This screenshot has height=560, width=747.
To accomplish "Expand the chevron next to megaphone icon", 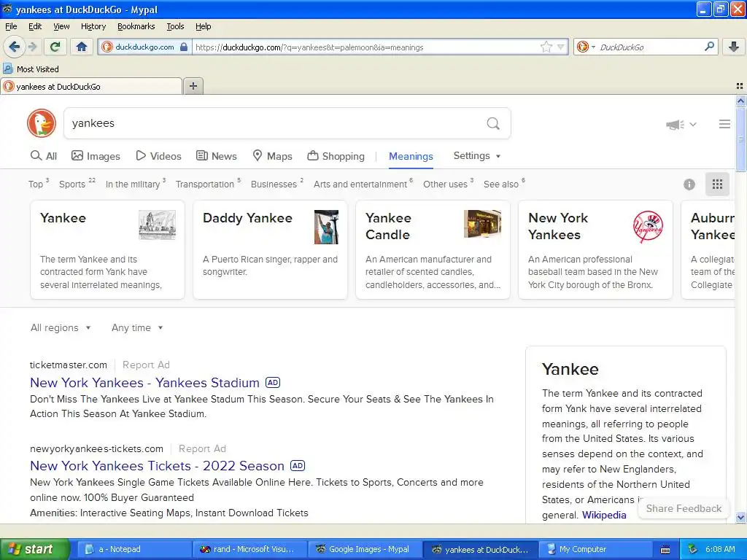I will pyautogui.click(x=693, y=124).
